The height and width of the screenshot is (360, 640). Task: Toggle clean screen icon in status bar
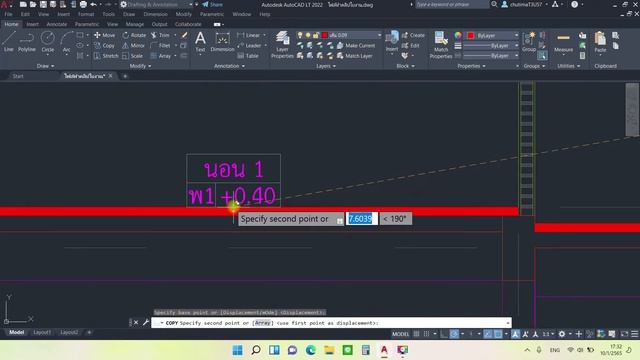[x=625, y=334]
